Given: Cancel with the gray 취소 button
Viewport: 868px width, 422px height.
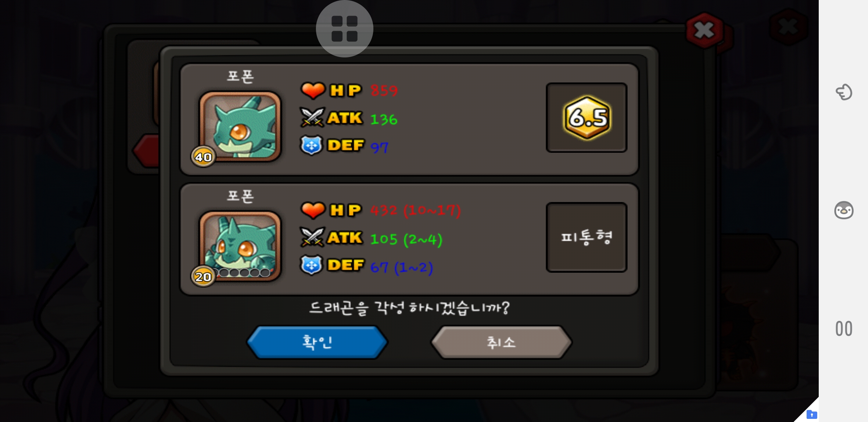Looking at the screenshot, I should tap(501, 342).
